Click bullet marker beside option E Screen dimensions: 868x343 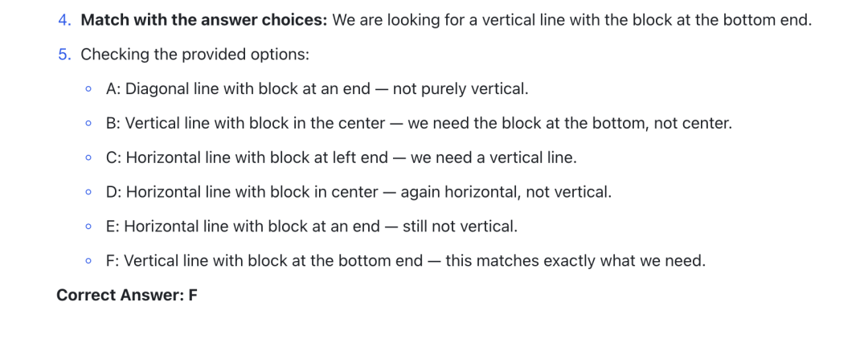88,227
